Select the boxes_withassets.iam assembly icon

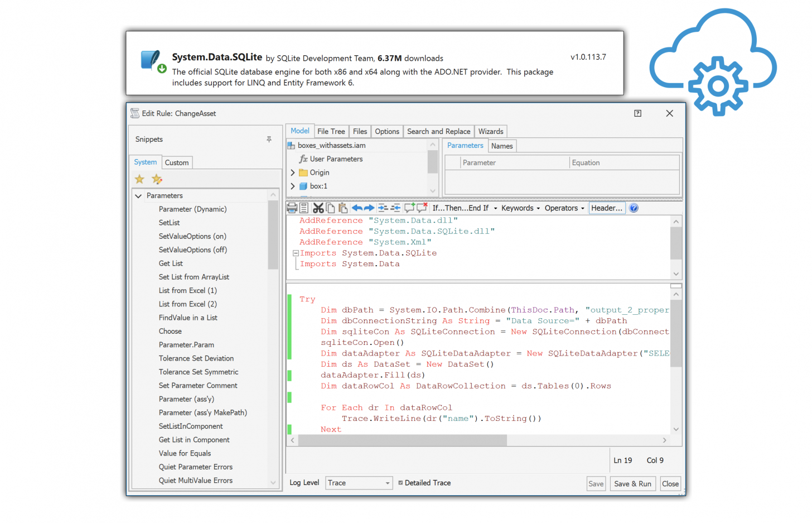click(291, 146)
